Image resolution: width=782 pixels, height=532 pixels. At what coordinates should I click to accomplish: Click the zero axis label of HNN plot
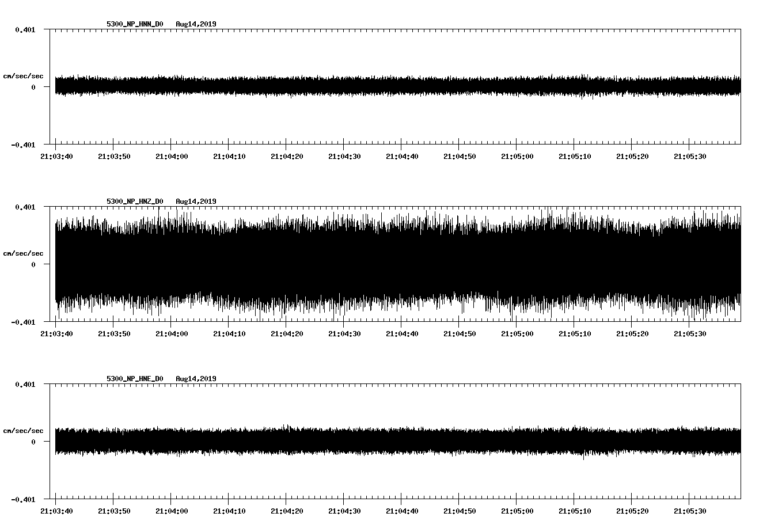33,88
